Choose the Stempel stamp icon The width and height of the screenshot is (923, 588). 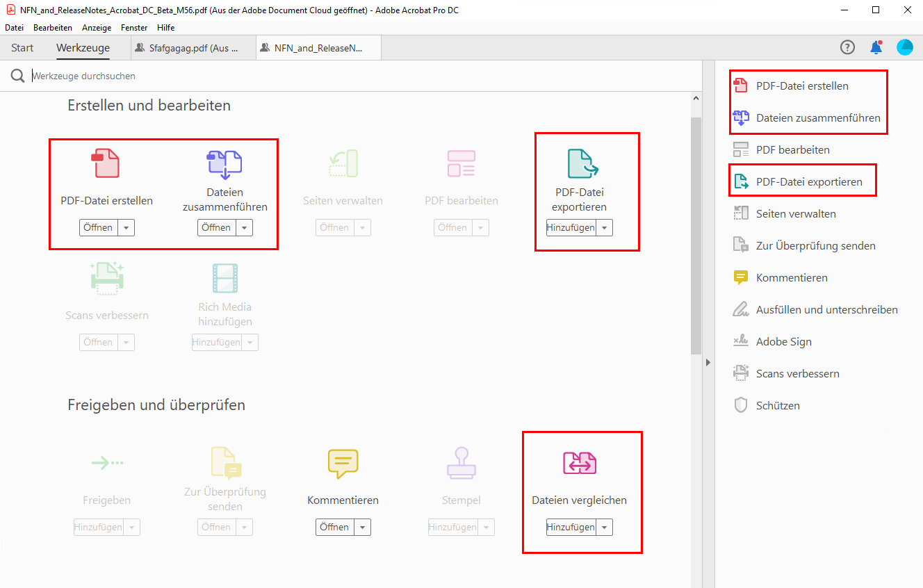click(x=461, y=462)
